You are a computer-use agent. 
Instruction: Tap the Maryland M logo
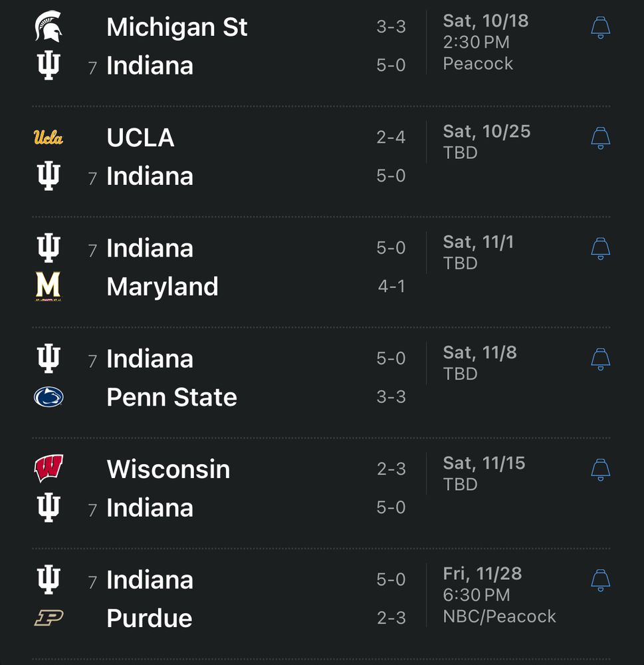[48, 287]
